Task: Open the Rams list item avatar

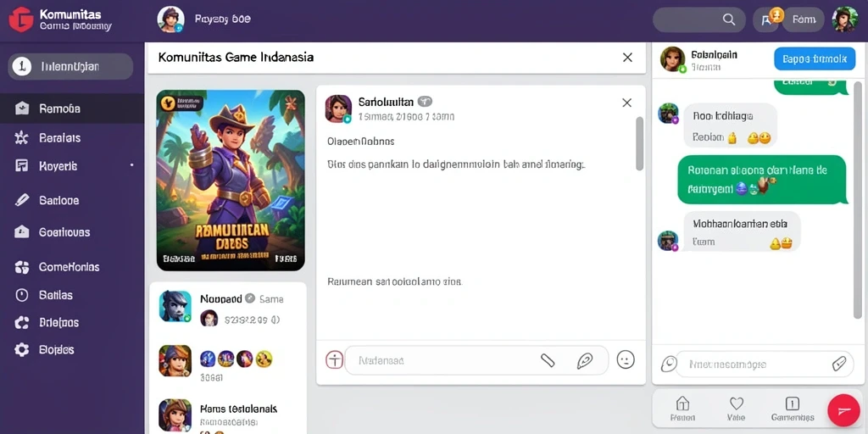Action: tap(175, 415)
